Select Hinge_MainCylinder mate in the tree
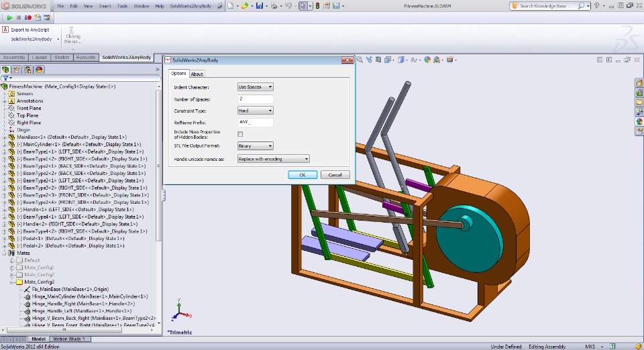Viewport: 644px width, 350px height. point(89,296)
